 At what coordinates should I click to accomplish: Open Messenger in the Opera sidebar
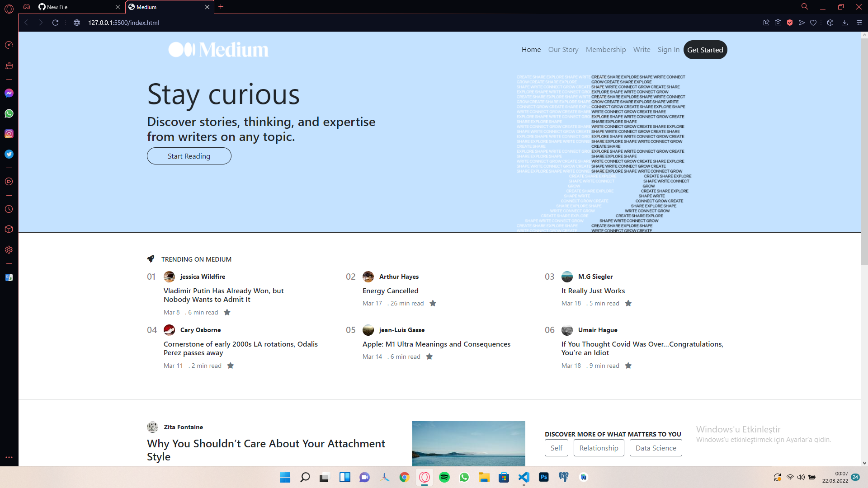pos(9,93)
